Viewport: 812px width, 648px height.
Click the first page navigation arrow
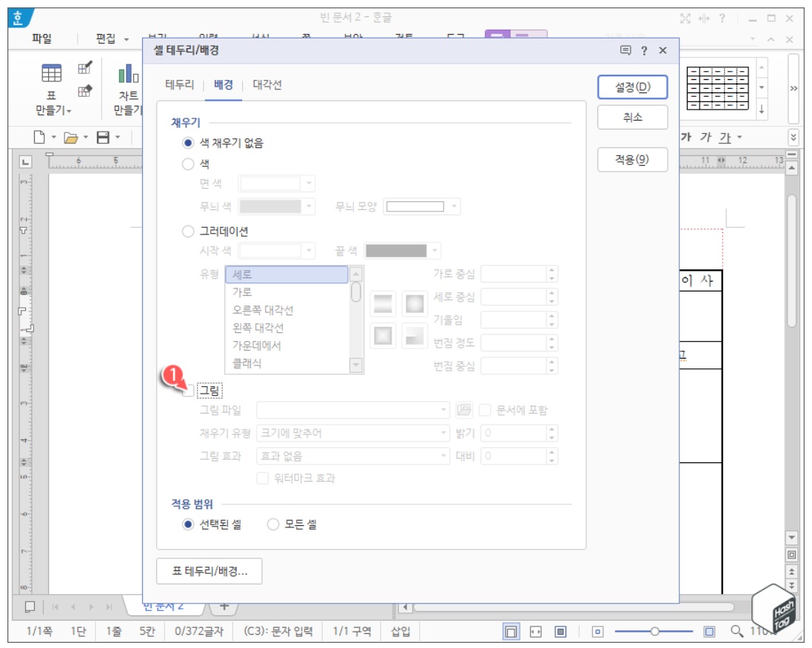tap(56, 607)
